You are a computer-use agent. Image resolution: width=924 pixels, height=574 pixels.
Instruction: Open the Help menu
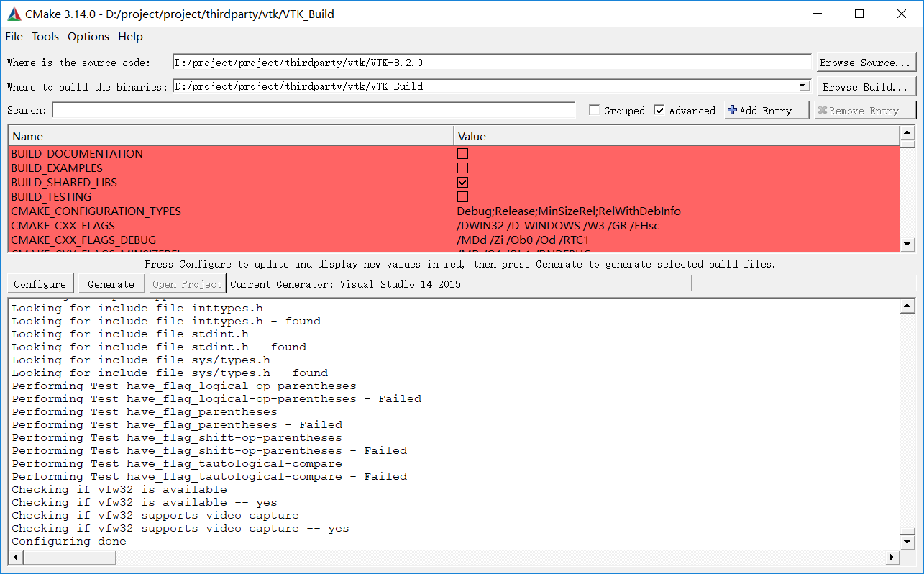pyautogui.click(x=130, y=36)
